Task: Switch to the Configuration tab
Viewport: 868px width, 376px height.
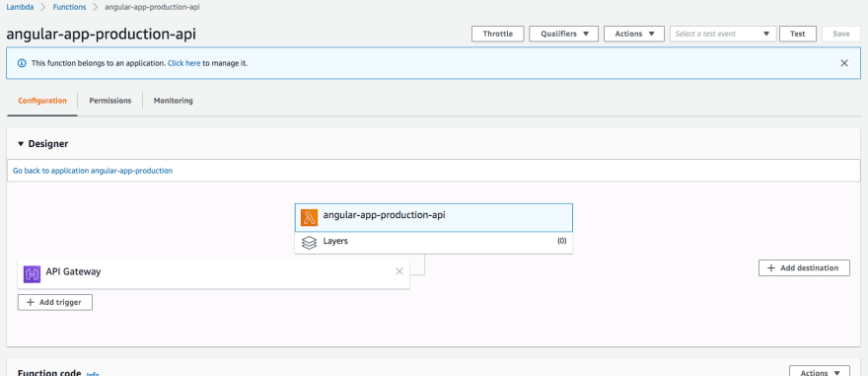Action: tap(42, 101)
